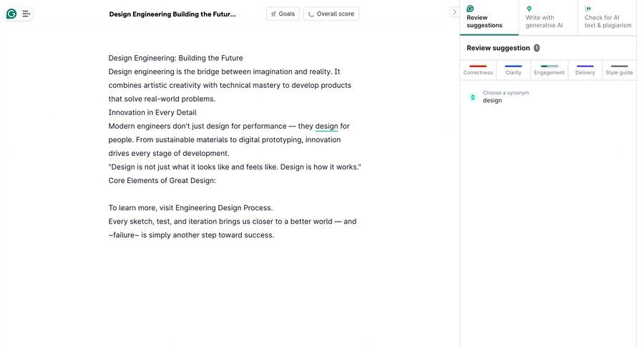Click the suggestion count badge
This screenshot has height=346, width=644.
537,48
